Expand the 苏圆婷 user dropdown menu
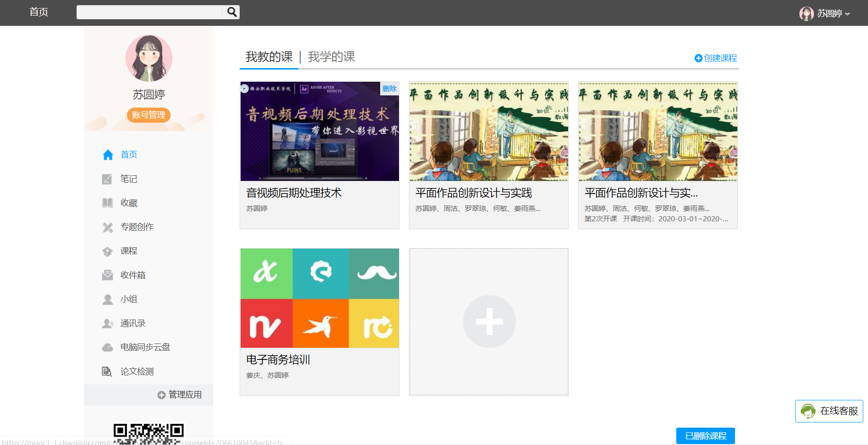The image size is (868, 445). point(825,14)
